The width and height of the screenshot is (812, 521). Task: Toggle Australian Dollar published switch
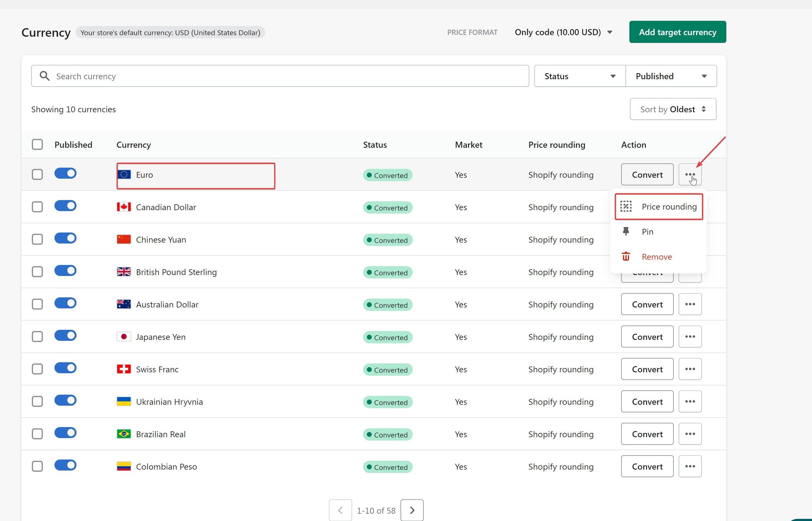pyautogui.click(x=65, y=303)
